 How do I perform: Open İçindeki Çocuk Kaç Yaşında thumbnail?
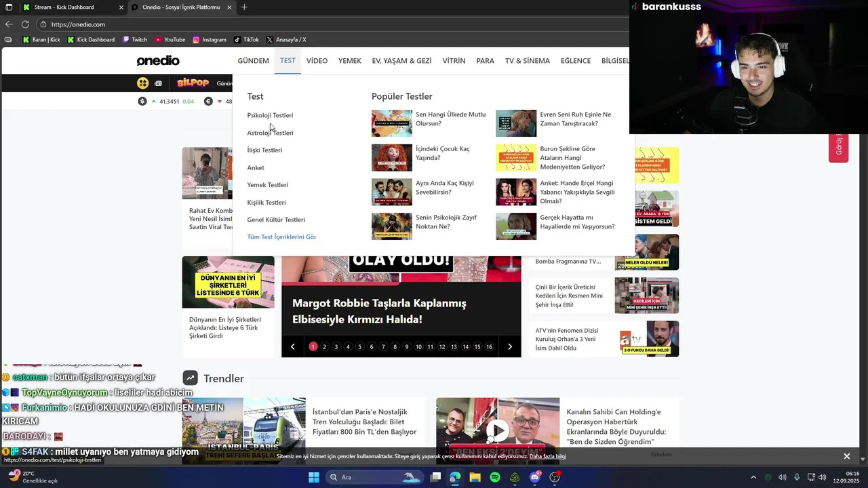(x=392, y=157)
